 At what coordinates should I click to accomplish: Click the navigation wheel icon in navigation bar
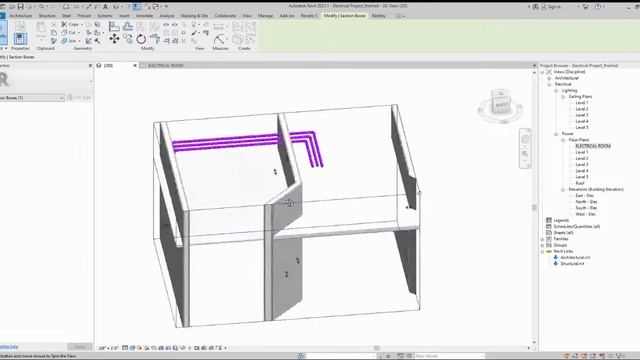point(525,139)
